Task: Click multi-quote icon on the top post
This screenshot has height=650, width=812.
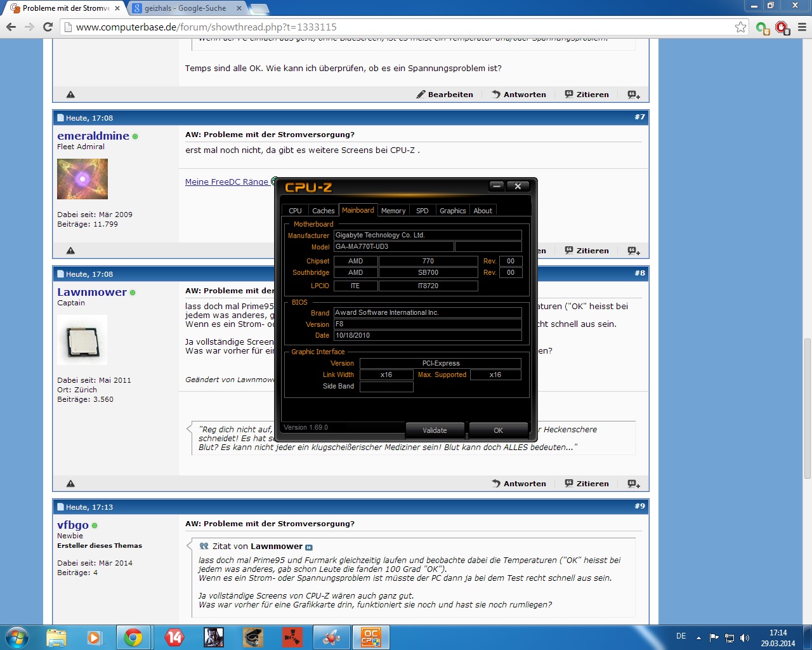Action: pyautogui.click(x=634, y=95)
